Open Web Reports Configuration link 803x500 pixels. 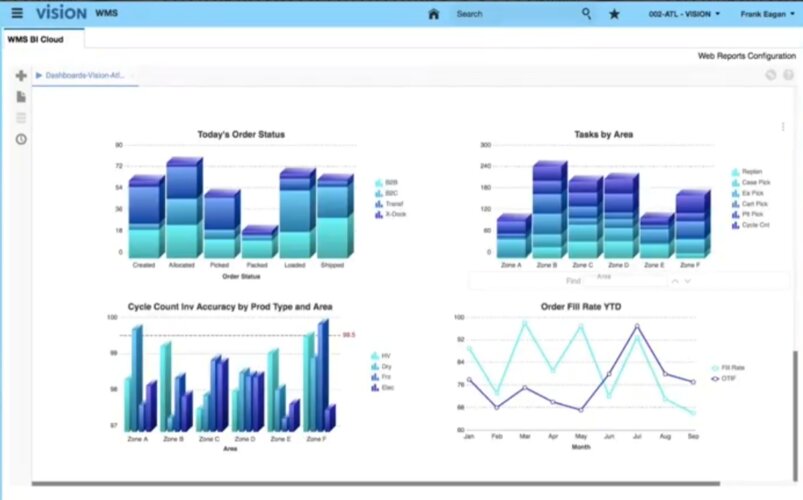coord(747,56)
